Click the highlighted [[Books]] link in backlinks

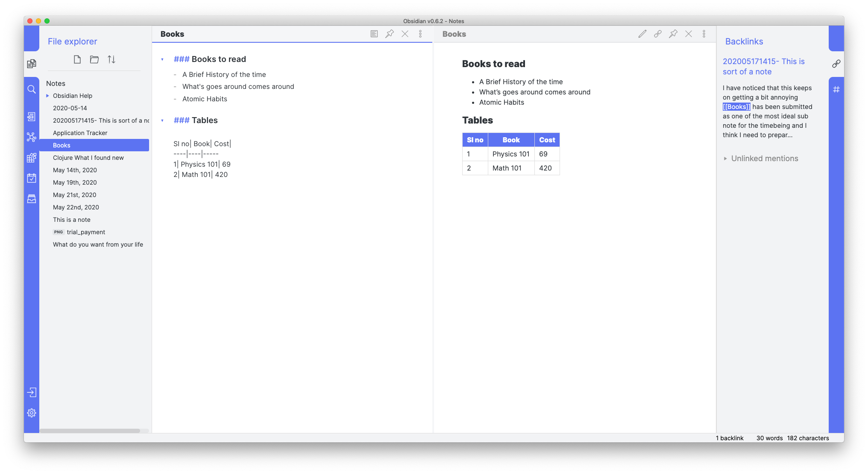point(736,107)
